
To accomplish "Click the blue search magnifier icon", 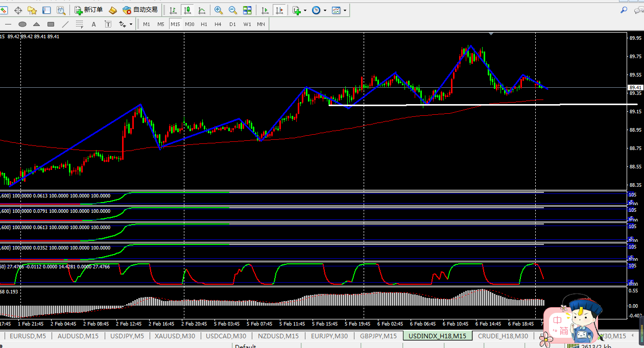I will [x=624, y=10].
